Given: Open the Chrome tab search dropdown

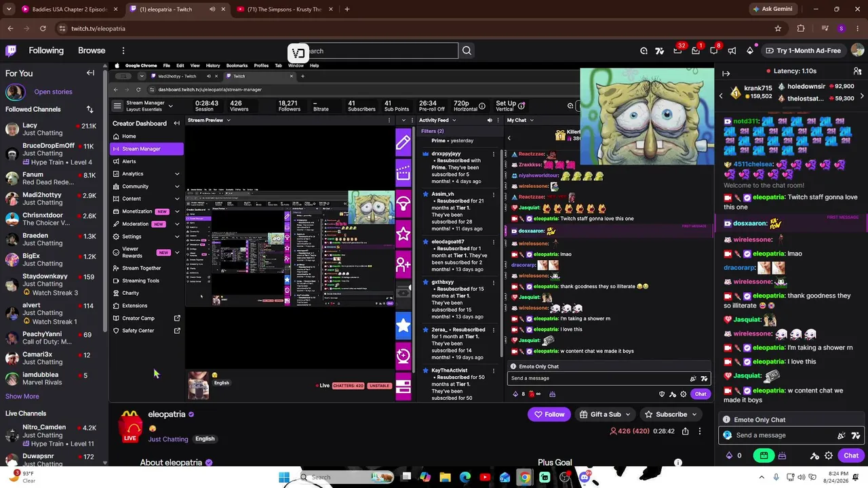Looking at the screenshot, I should click(9, 9).
